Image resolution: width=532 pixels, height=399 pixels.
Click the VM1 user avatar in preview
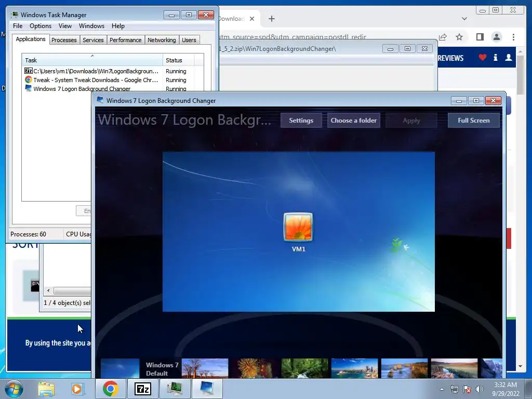[298, 227]
